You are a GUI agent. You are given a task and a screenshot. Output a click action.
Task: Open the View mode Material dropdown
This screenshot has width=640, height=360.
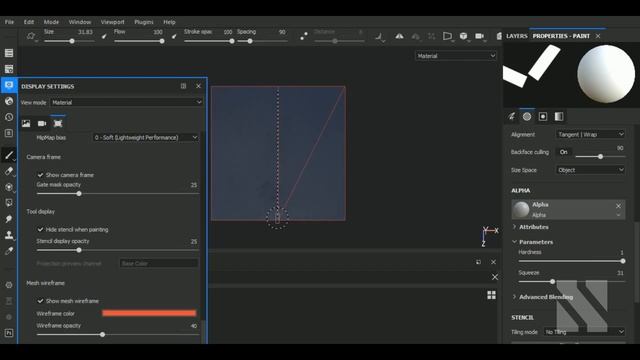click(127, 102)
